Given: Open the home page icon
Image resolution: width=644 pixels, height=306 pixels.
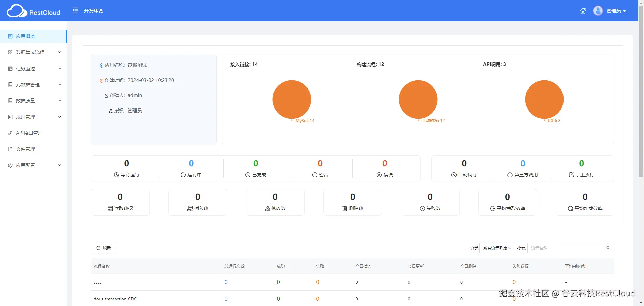Looking at the screenshot, I should (583, 11).
